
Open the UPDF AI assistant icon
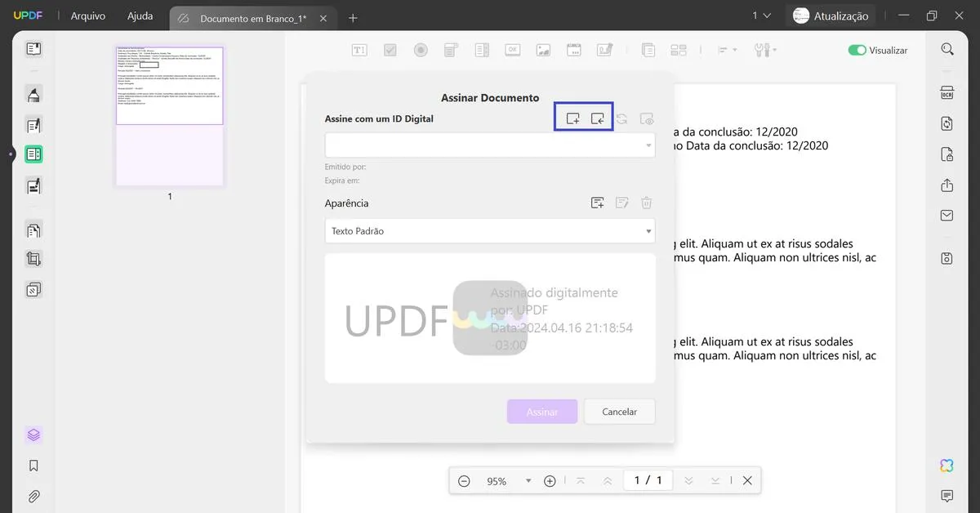(947, 466)
